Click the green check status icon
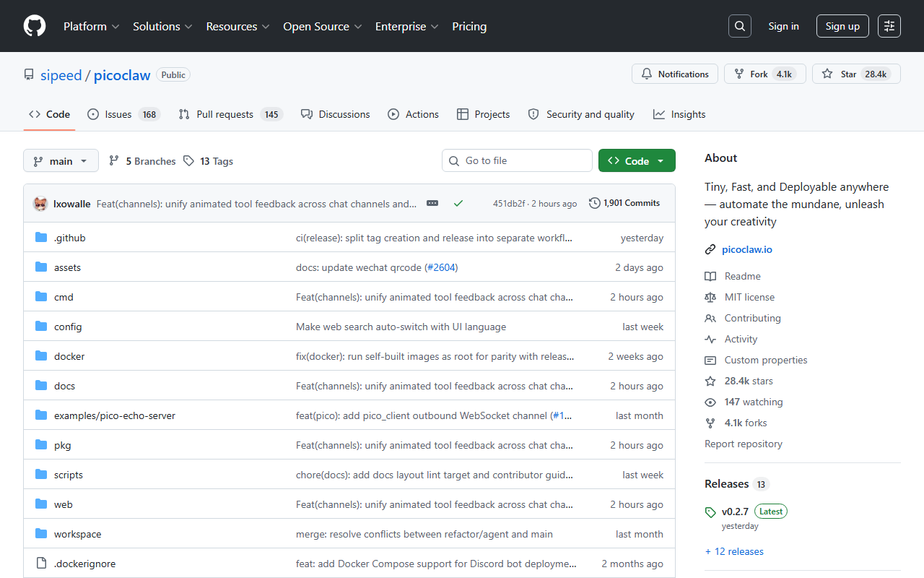This screenshot has height=578, width=924. click(x=458, y=204)
